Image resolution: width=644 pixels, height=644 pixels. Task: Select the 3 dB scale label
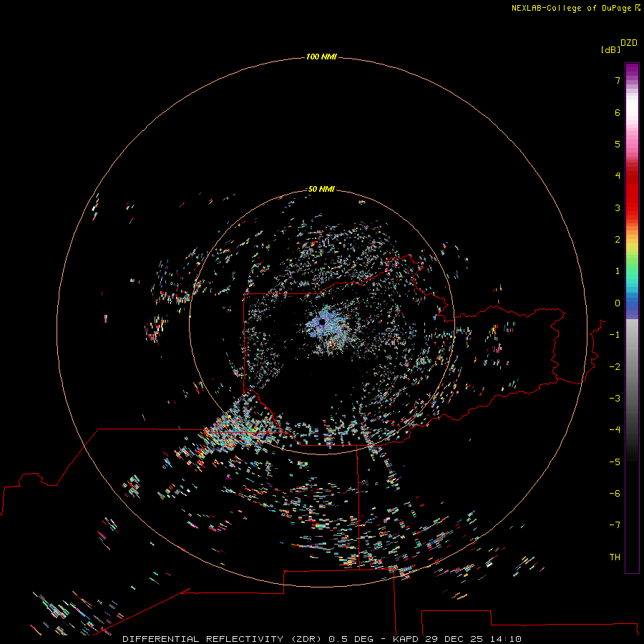(618, 208)
